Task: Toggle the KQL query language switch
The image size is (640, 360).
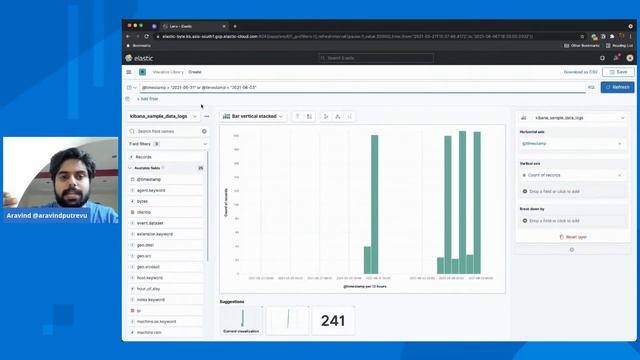Action: 591,87
